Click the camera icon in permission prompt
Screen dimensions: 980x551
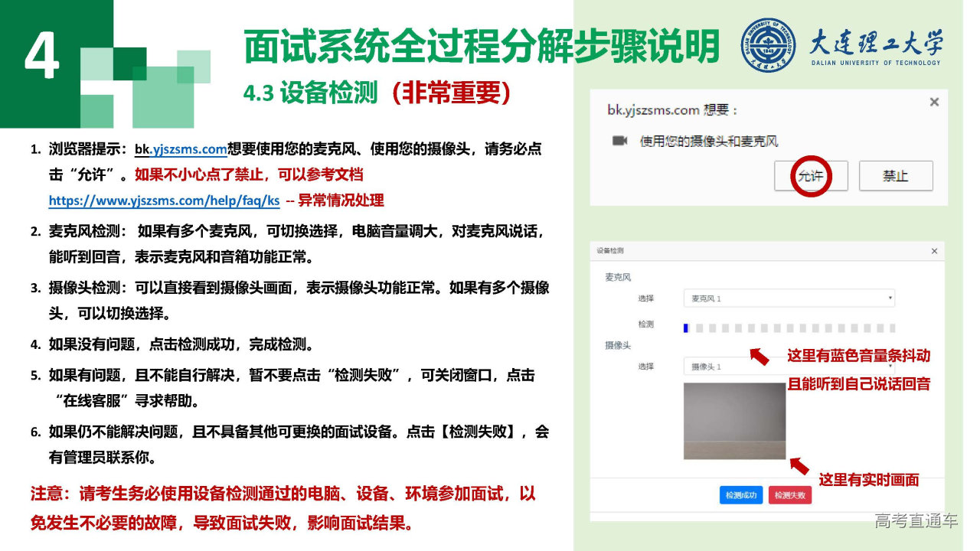620,141
